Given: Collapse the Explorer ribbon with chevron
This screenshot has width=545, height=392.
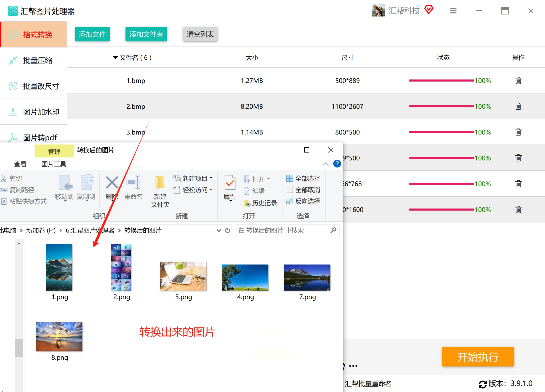Looking at the screenshot, I should click(326, 164).
